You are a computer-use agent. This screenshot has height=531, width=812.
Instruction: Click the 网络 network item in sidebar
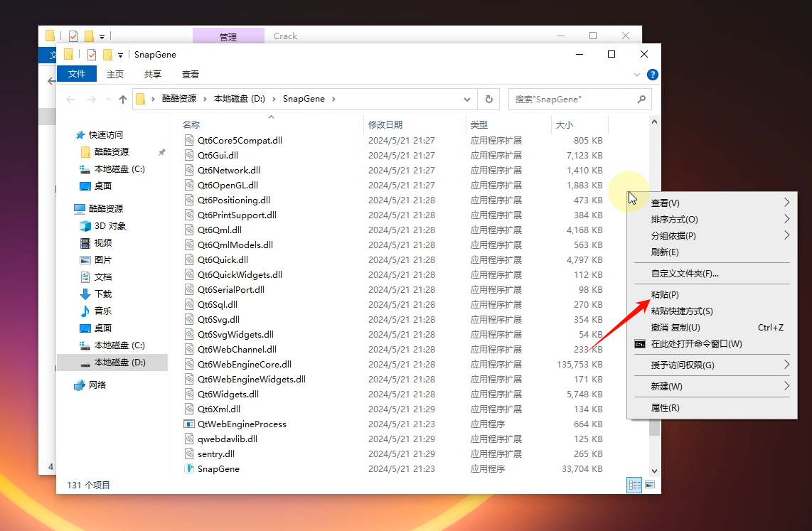pyautogui.click(x=98, y=385)
